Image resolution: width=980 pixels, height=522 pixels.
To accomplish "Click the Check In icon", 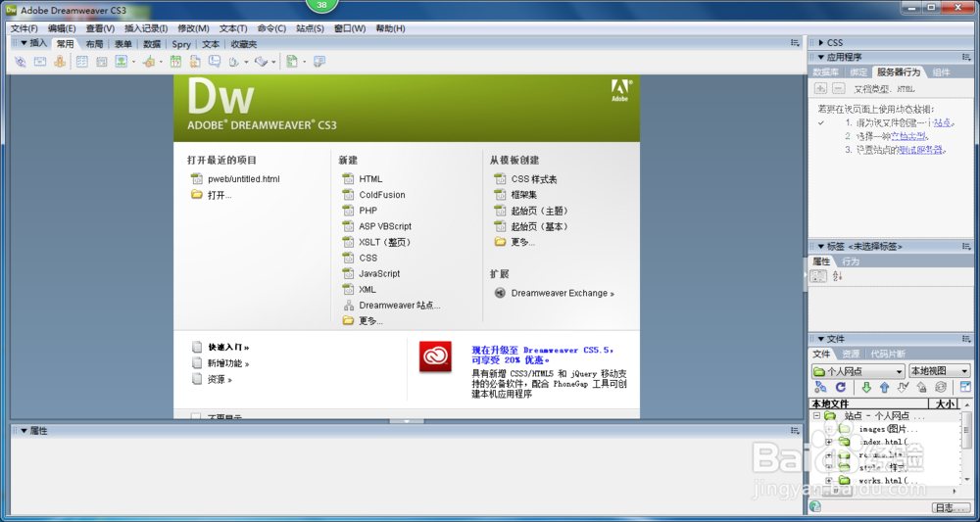I will (x=920, y=387).
